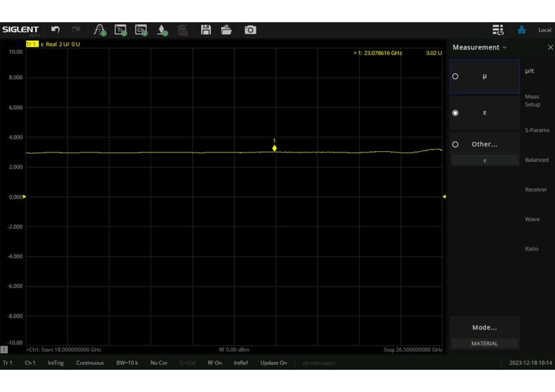
Task: Click the Recall open-folder icon
Action: click(226, 30)
